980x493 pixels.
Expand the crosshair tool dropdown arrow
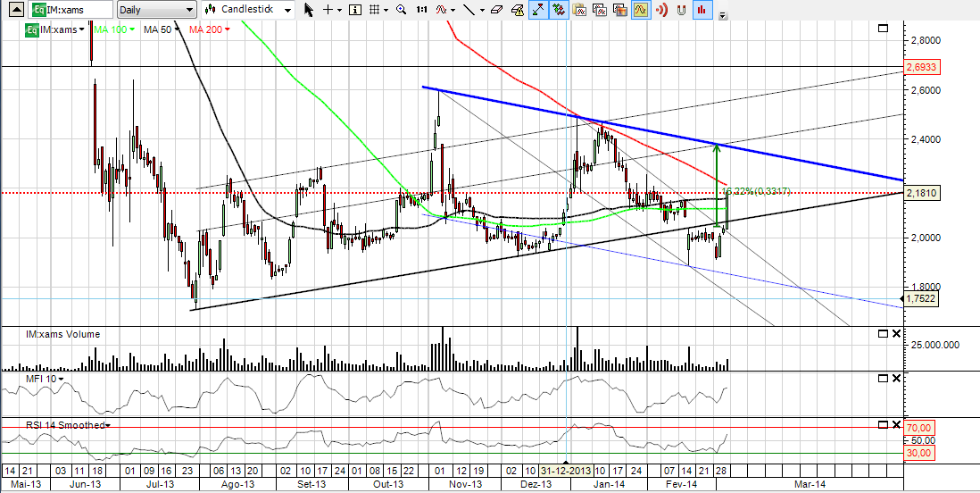[x=339, y=10]
